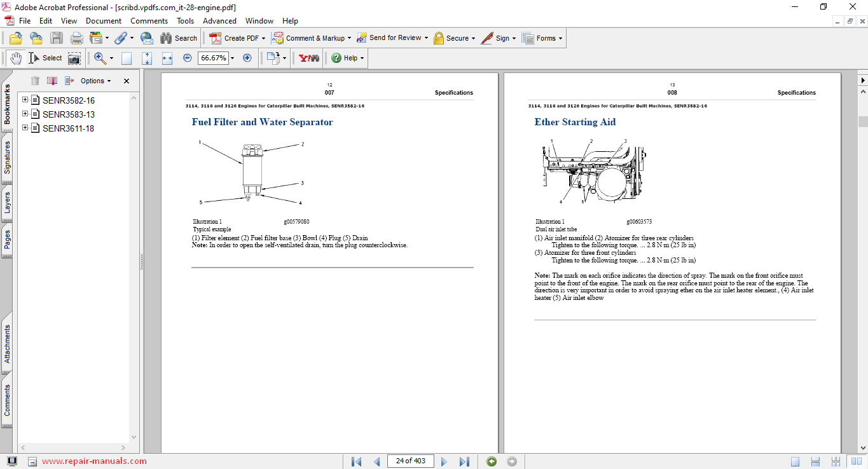
Task: Enable Single Page layout view
Action: 795,461
